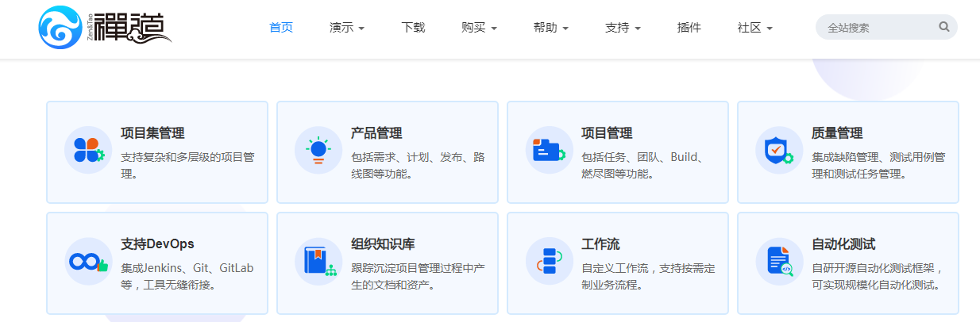Click text '集成缺陷管理、测试用例管理和测试任务管理。'
This screenshot has height=322, width=980.
click(x=878, y=165)
